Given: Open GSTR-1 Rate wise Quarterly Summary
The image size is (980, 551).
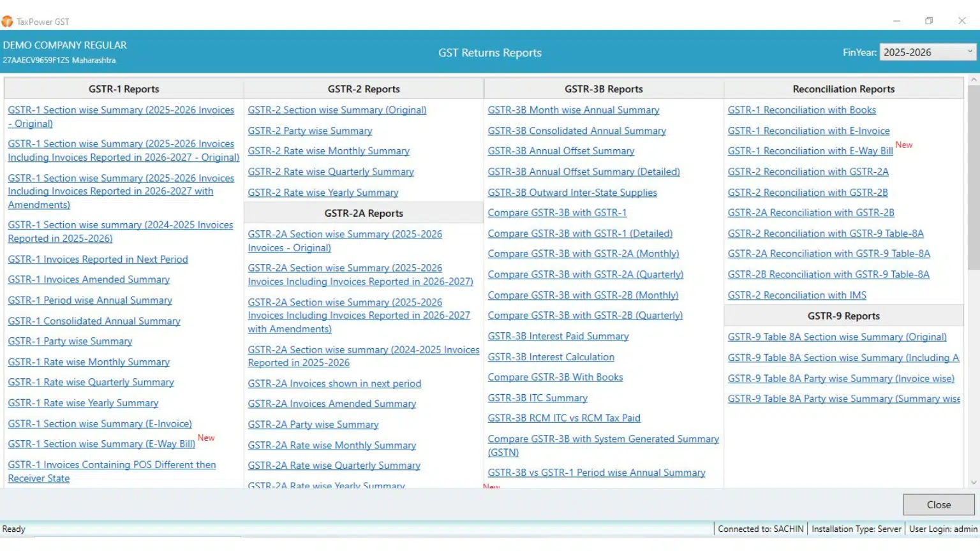Looking at the screenshot, I should click(91, 383).
